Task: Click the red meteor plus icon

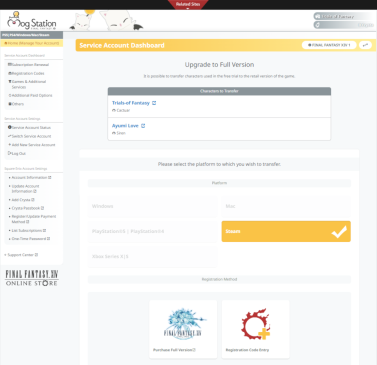Action: (256, 324)
